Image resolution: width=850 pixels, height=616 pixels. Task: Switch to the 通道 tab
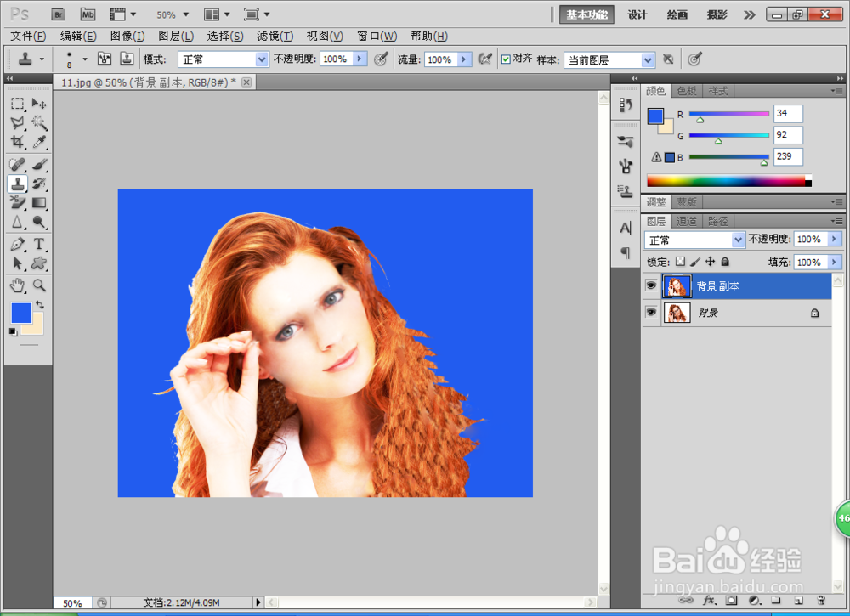687,221
